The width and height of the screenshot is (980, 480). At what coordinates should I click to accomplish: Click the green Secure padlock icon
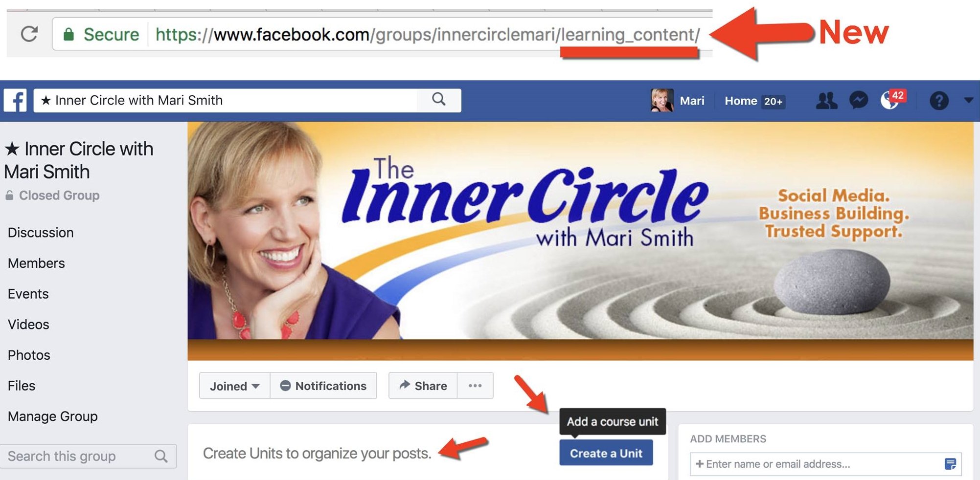pos(68,34)
